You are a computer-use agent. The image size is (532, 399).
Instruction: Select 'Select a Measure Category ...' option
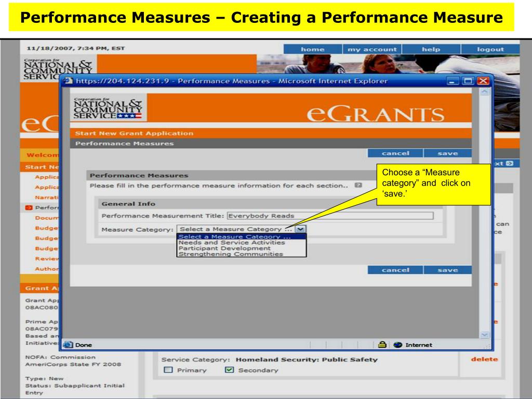pyautogui.click(x=241, y=237)
